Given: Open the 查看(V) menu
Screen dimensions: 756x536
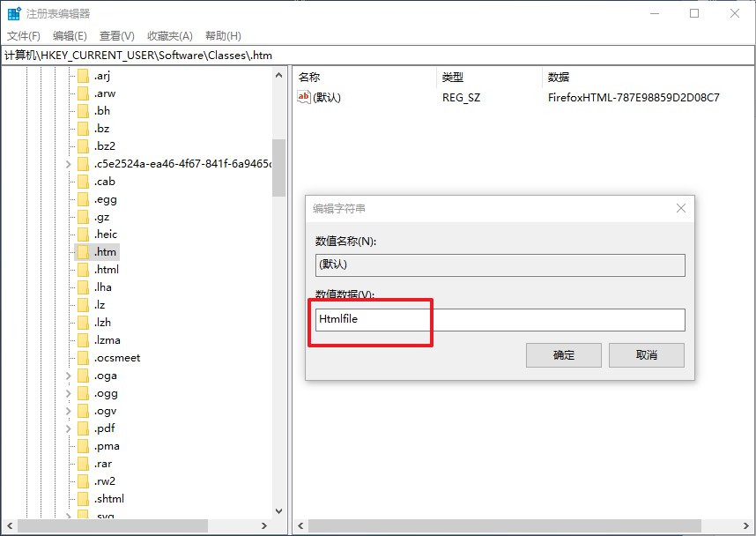Looking at the screenshot, I should pyautogui.click(x=116, y=35).
